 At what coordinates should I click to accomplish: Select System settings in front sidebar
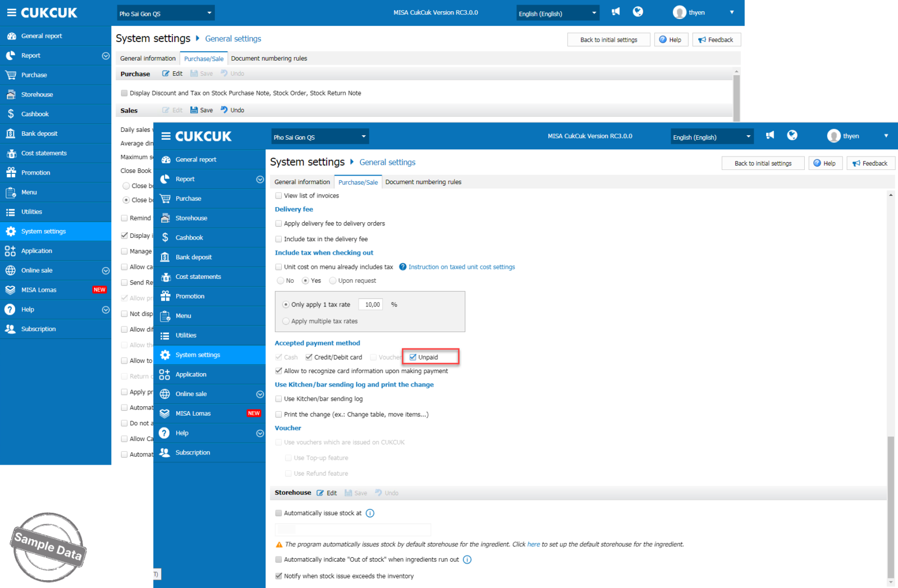pyautogui.click(x=209, y=355)
